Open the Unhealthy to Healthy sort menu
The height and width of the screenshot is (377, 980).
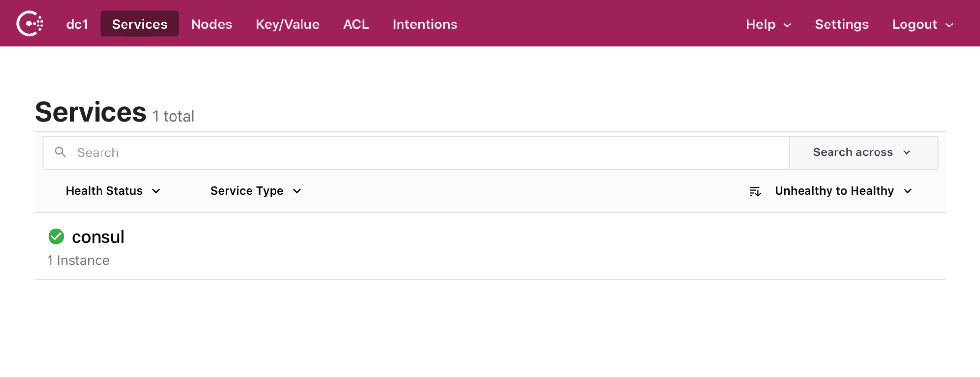click(842, 191)
